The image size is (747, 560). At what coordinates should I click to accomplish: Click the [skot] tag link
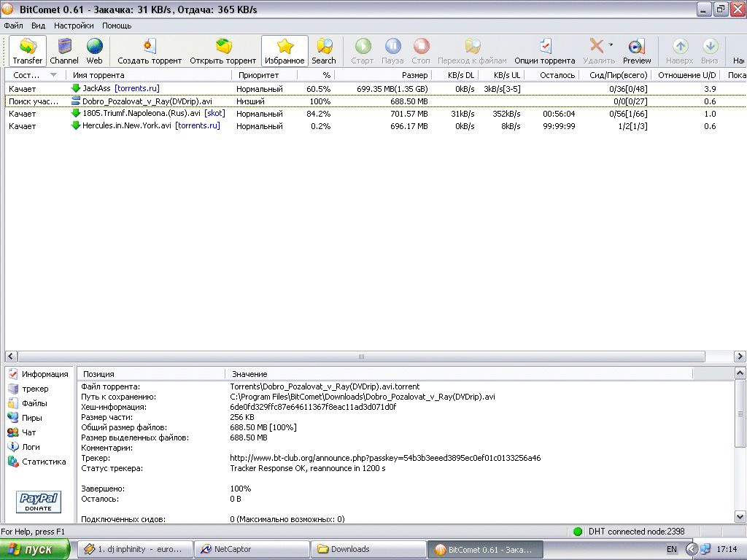(214, 113)
